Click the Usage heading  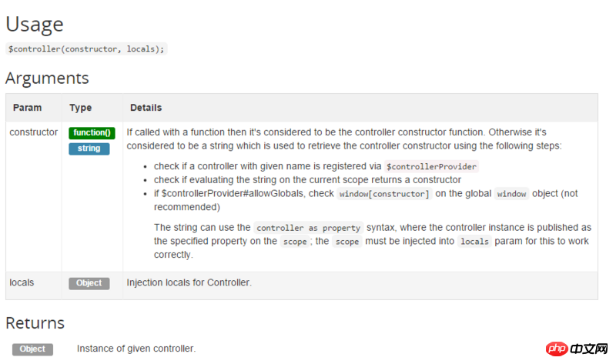click(35, 24)
